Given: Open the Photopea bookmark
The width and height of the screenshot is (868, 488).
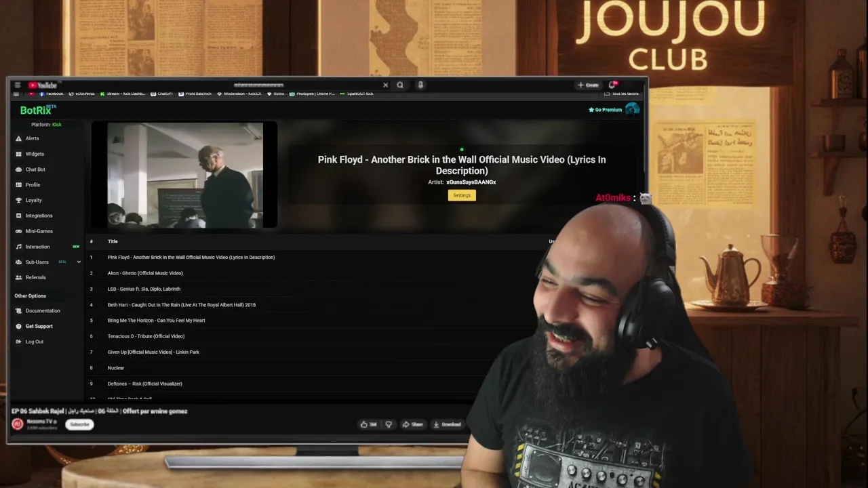Looking at the screenshot, I should click(312, 94).
